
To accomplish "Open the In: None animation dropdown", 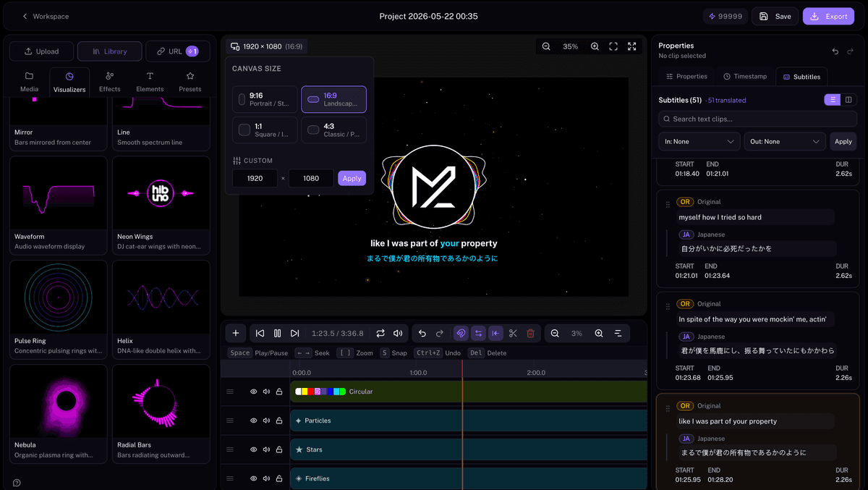I will [699, 141].
